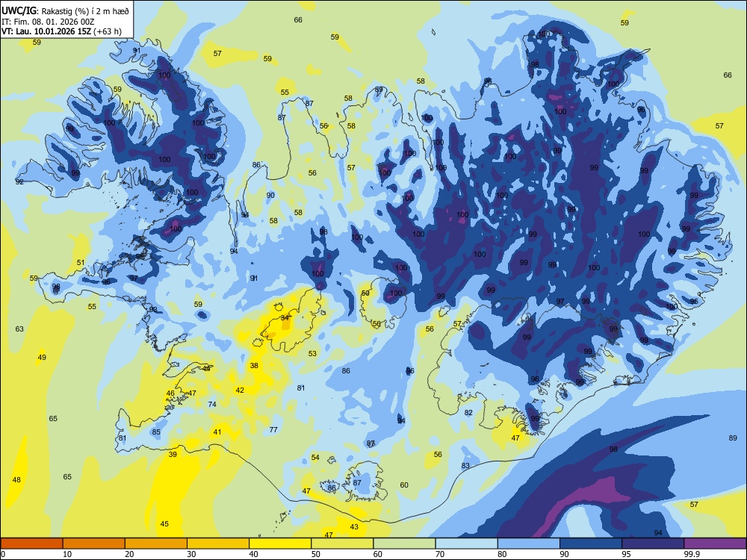Image resolution: width=747 pixels, height=560 pixels.
Task: Click the 80–90 medium blue legend swatch
Action: tap(529, 544)
